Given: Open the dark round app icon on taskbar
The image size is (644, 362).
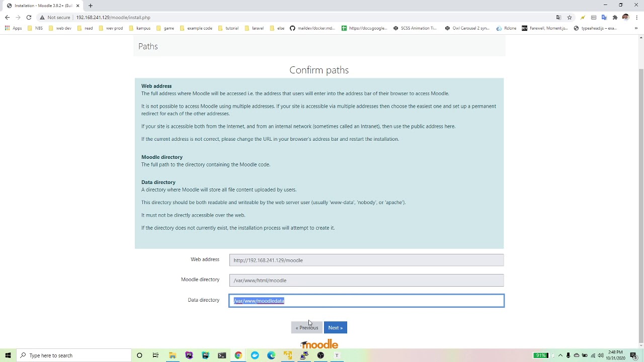Looking at the screenshot, I should pos(320,355).
